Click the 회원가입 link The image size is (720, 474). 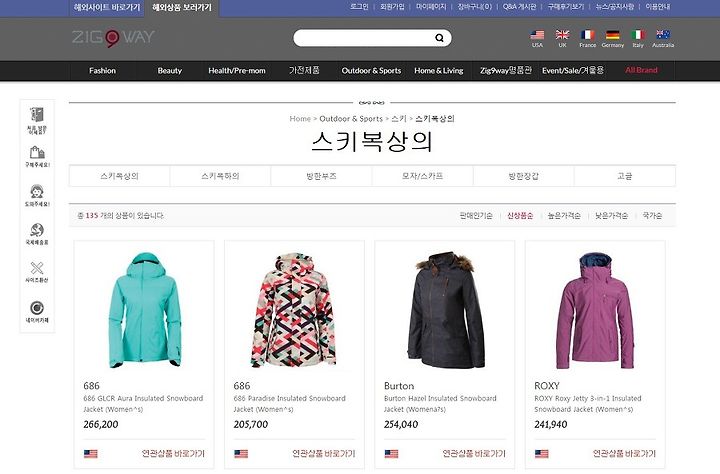pos(392,7)
